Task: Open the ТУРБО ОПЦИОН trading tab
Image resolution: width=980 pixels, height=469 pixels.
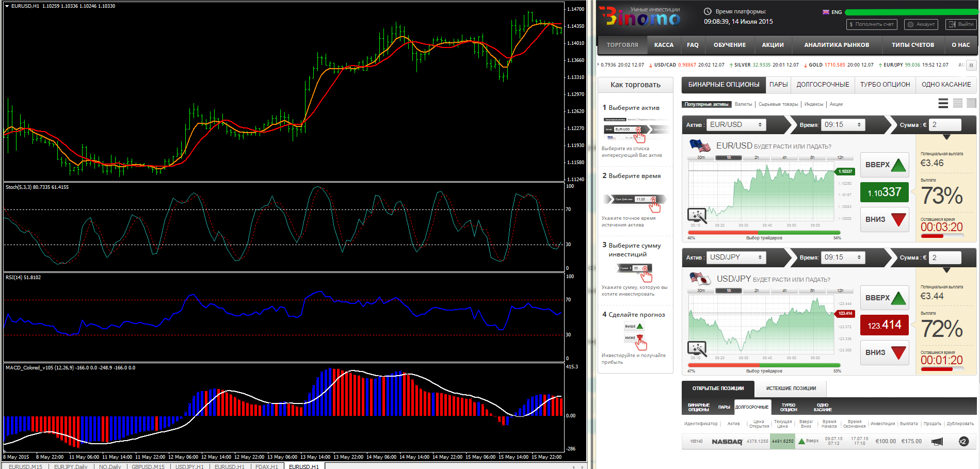Action: tap(885, 85)
